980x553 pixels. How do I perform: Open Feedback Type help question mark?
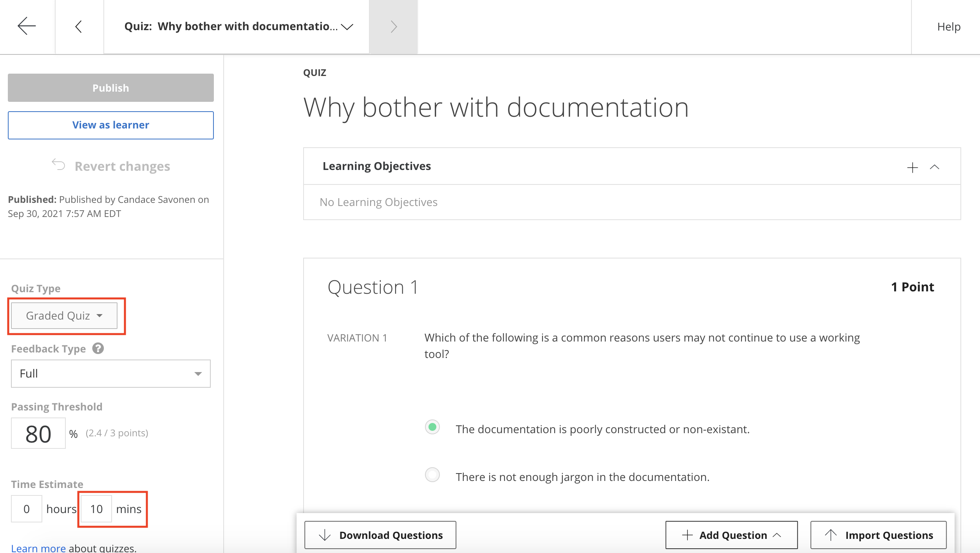pyautogui.click(x=98, y=348)
